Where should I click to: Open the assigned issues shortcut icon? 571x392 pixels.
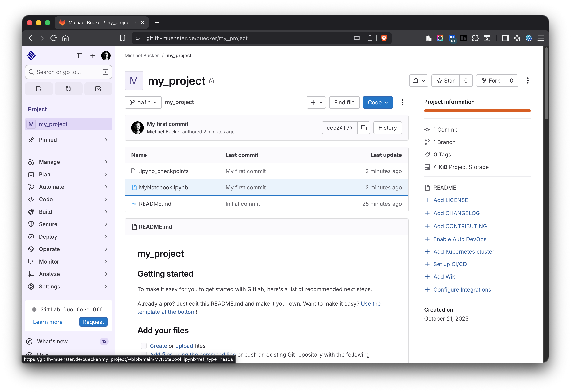[39, 89]
